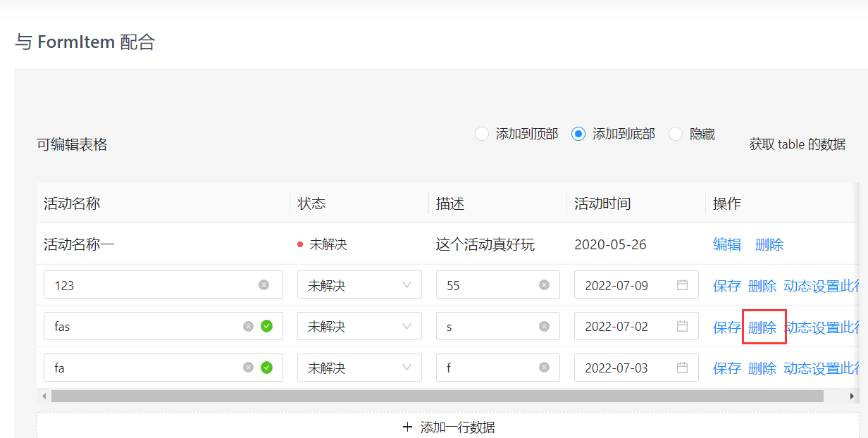Open calendar icon for date 2022-07-03
Image resolution: width=868 pixels, height=438 pixels.
(682, 367)
